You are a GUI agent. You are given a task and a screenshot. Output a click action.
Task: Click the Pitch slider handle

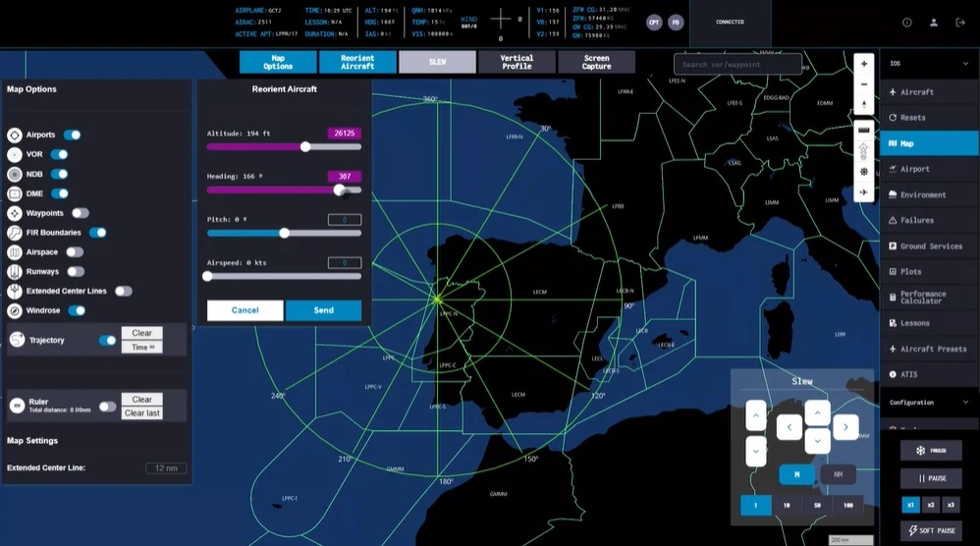coord(284,234)
